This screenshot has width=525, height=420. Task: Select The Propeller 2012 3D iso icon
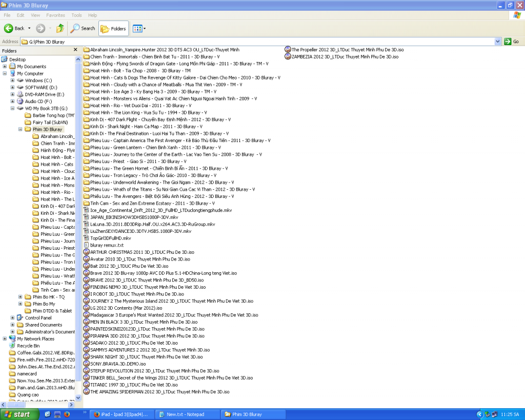[x=288, y=50]
